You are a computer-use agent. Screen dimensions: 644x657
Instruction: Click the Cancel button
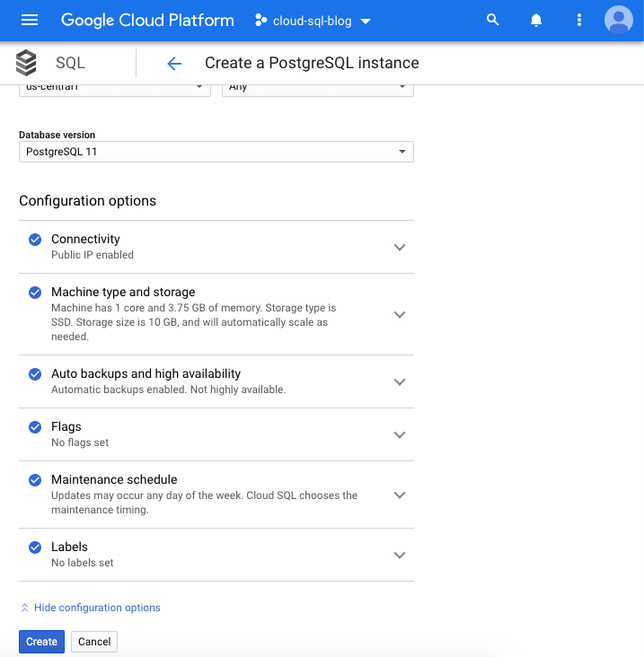click(94, 642)
